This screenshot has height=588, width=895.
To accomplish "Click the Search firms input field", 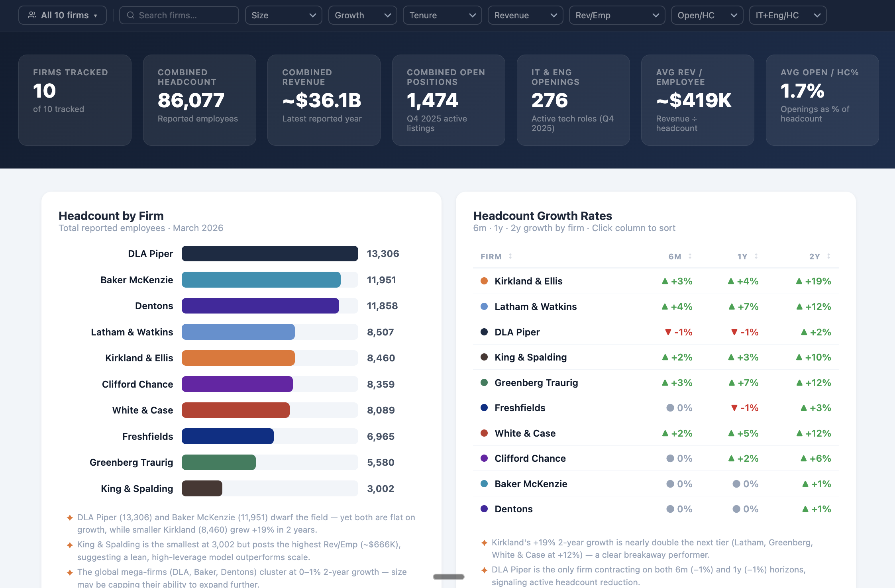I will (x=179, y=15).
